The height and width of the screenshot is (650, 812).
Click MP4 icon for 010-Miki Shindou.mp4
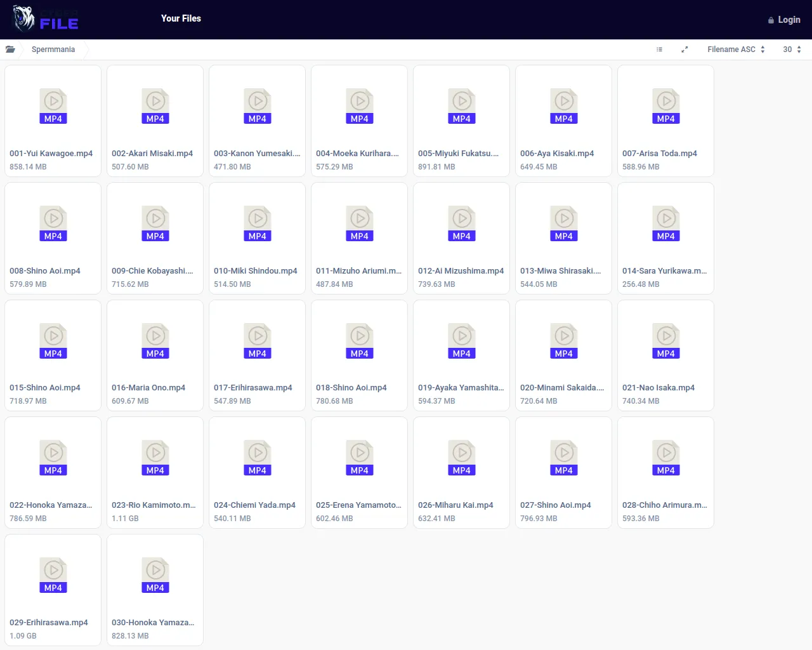pos(258,223)
